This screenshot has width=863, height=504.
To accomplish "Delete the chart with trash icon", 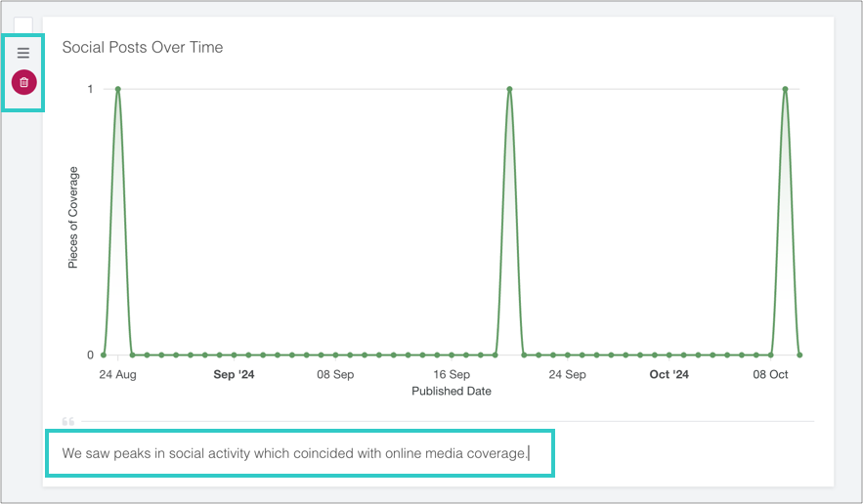I will click(24, 82).
